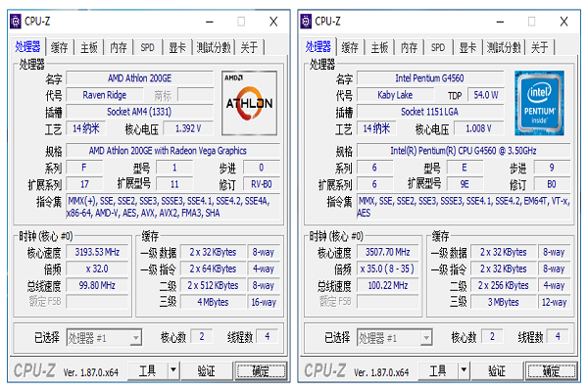Minimize the left CPU-Z window
The height and width of the screenshot is (392, 588).
210,22
